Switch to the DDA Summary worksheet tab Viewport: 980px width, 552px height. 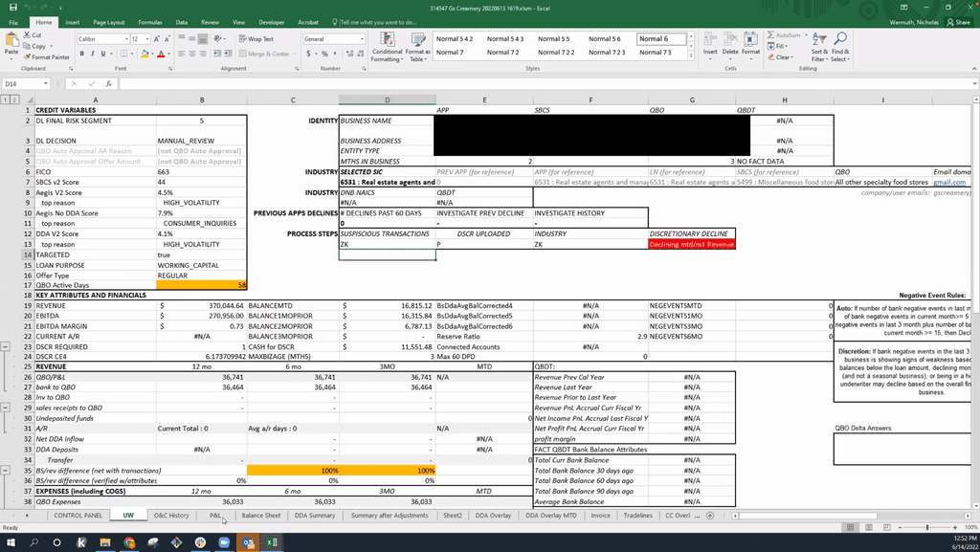point(314,516)
